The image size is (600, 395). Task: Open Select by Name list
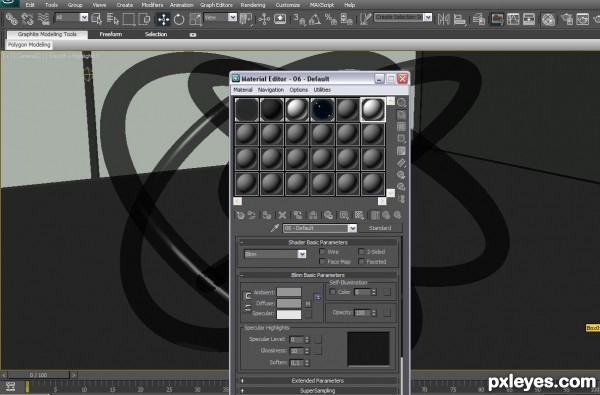pyautogui.click(x=112, y=18)
